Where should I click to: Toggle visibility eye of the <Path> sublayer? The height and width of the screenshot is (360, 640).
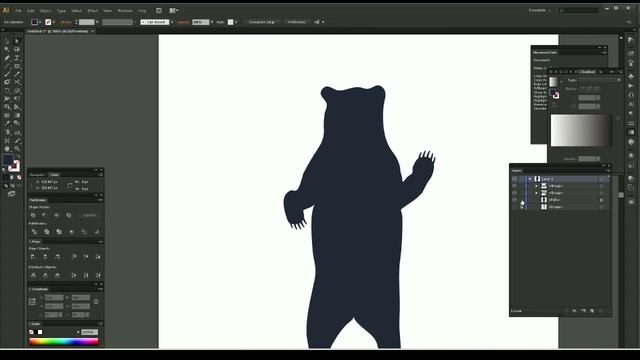(x=514, y=200)
